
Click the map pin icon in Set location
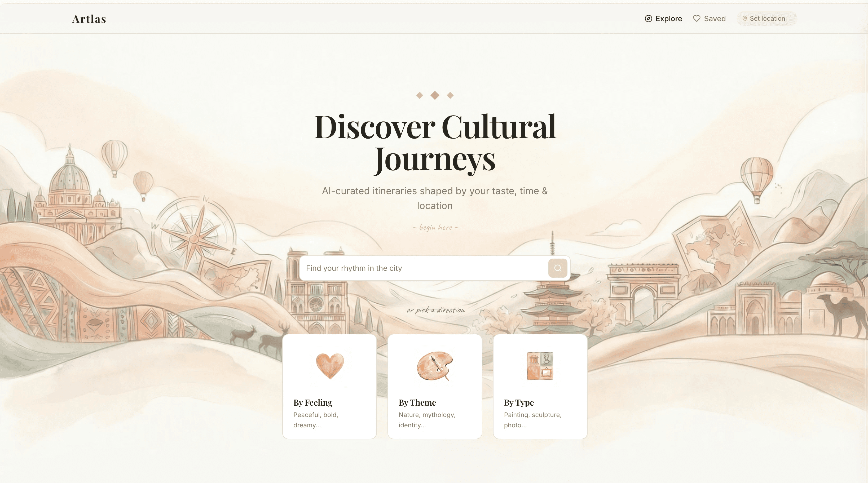tap(745, 19)
